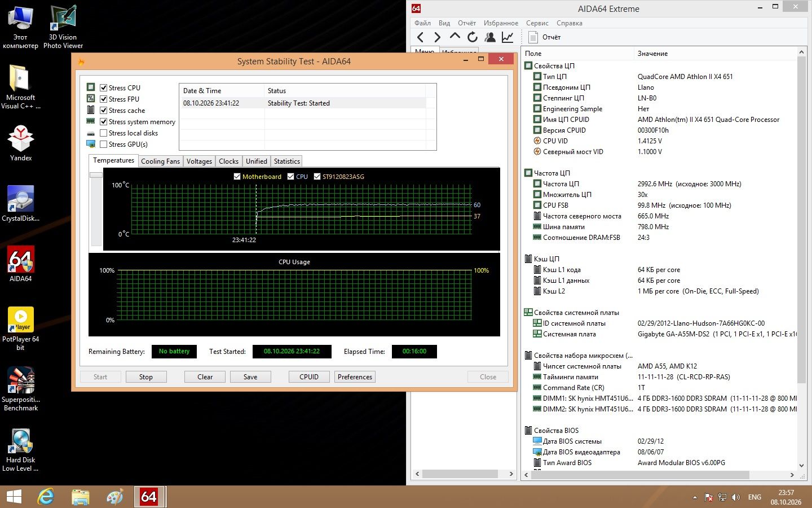Uncheck the Stress CPU checkbox

point(104,88)
